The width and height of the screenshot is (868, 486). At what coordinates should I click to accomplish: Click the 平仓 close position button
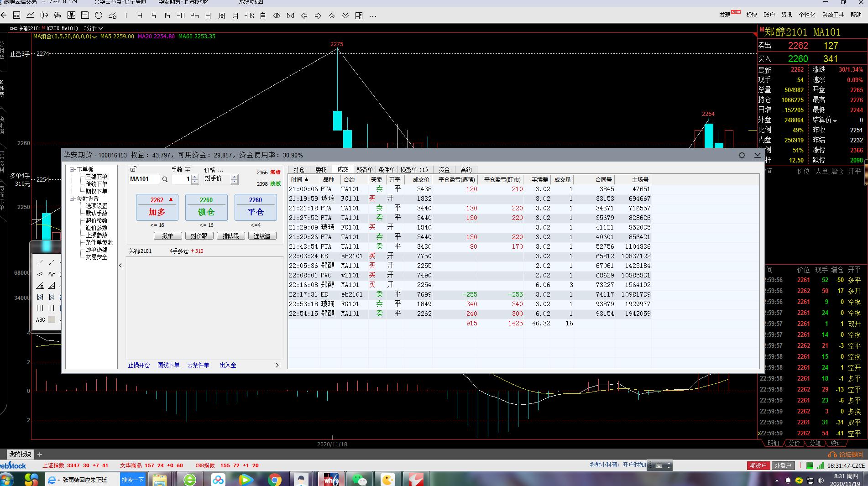click(256, 207)
